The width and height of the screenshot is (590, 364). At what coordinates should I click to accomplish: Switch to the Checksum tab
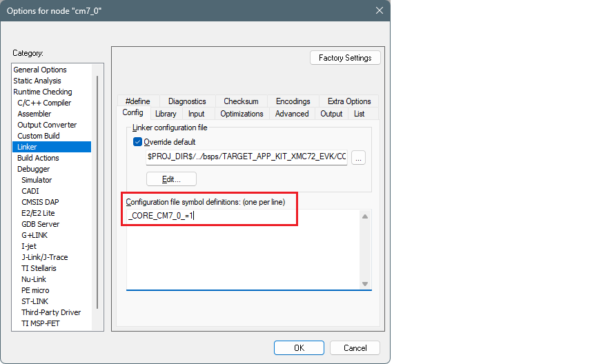tap(241, 101)
